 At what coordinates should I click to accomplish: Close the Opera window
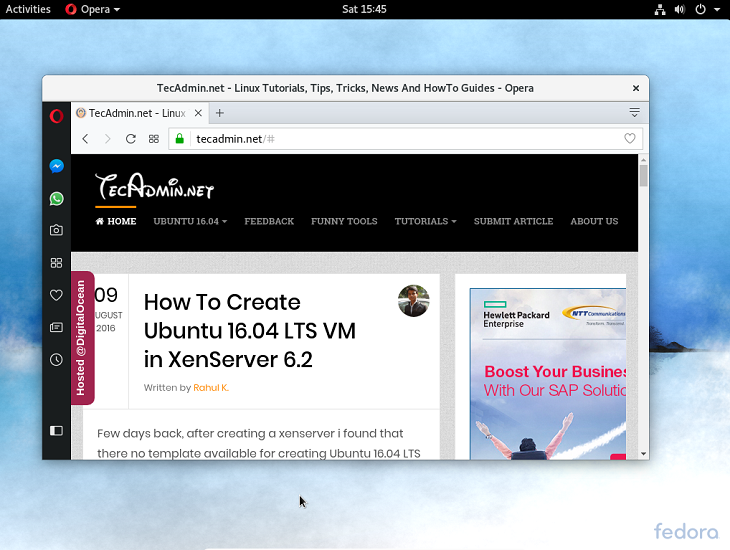(636, 88)
